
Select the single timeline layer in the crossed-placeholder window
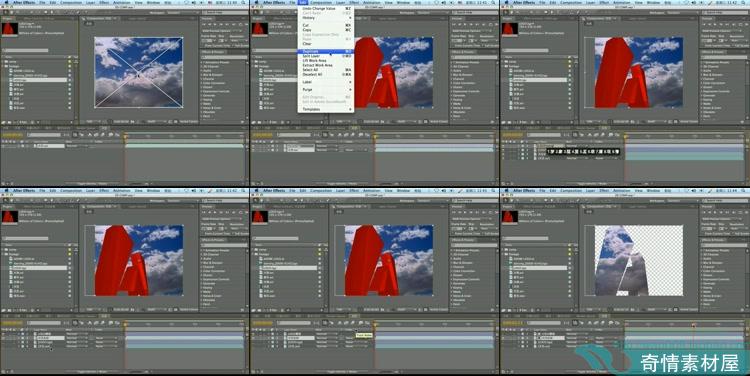[x=50, y=146]
